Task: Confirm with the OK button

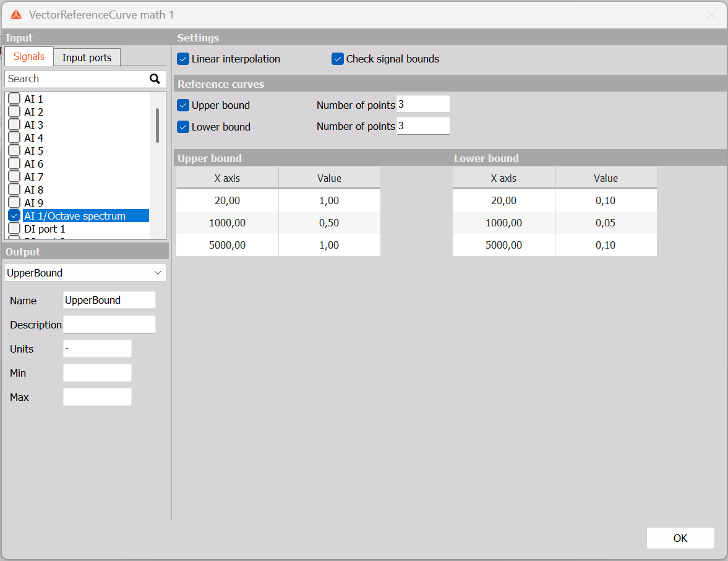Action: tap(680, 538)
